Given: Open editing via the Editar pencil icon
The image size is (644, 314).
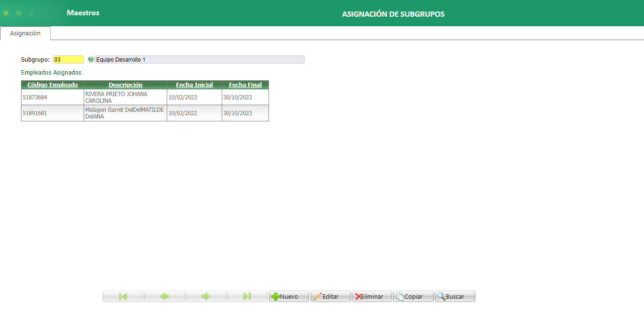Looking at the screenshot, I should [318, 296].
